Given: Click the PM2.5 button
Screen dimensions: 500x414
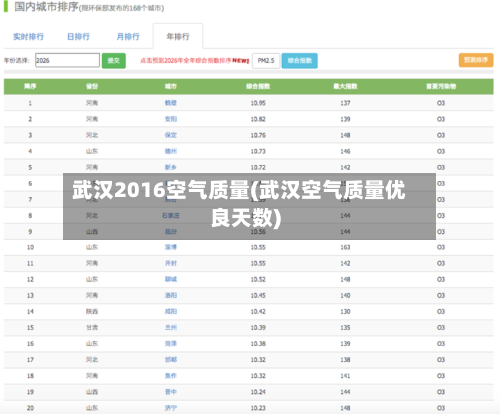Looking at the screenshot, I should (x=266, y=61).
